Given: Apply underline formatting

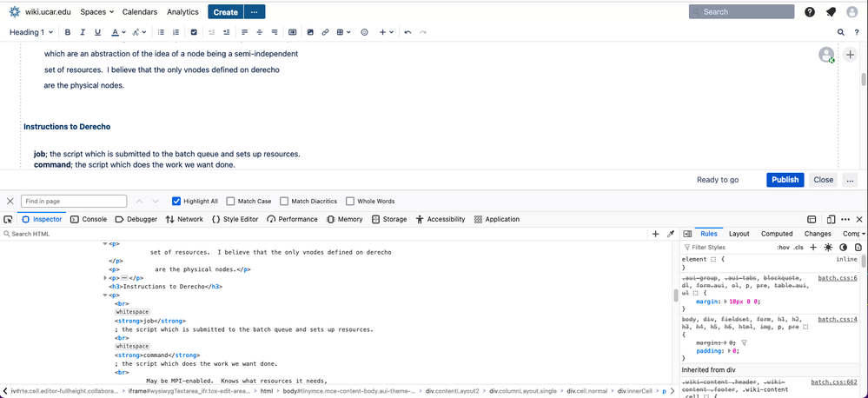Looking at the screenshot, I should (x=97, y=32).
